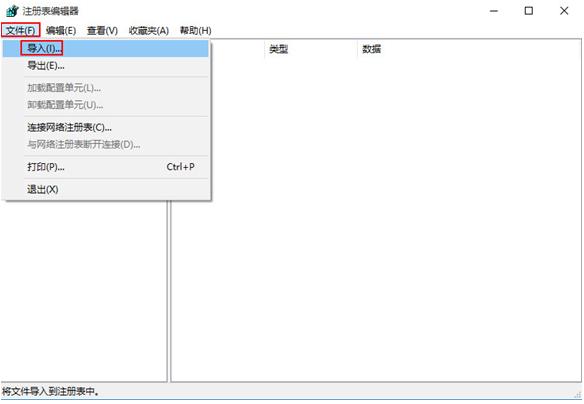Click the grayed 卸载配置单元(U)... entry
Screen dimensions: 584x404
click(x=105, y=105)
